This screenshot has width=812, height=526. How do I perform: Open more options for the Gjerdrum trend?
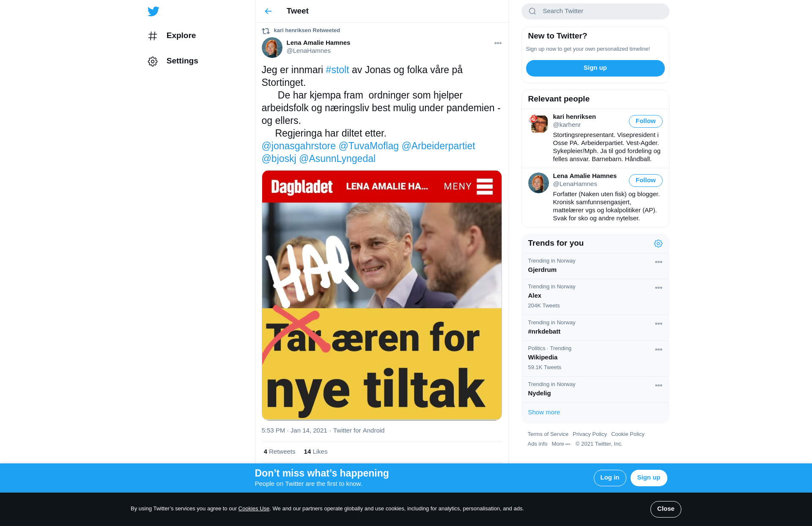point(658,262)
